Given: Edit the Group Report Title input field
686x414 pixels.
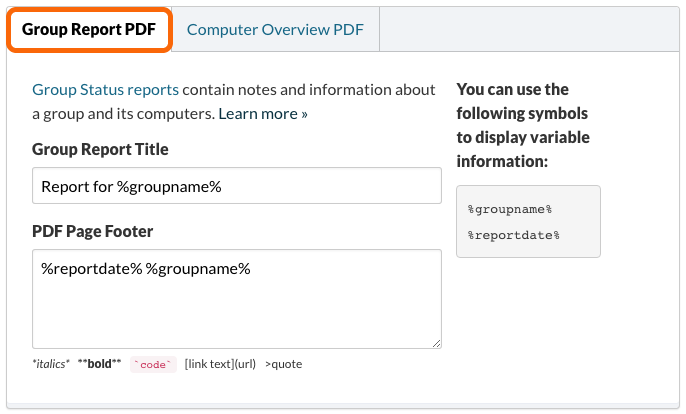Looking at the screenshot, I should tap(237, 186).
